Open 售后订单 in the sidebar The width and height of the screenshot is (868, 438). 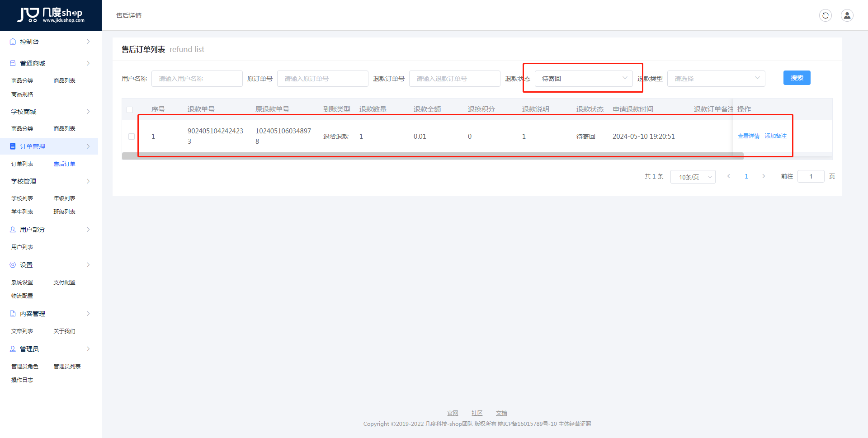pos(64,164)
